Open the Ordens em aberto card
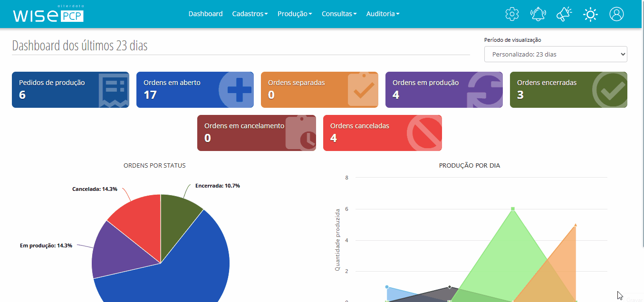644x302 pixels. 195,90
